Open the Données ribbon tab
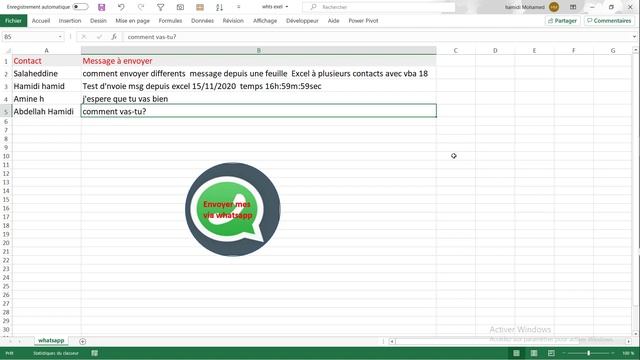The image size is (640, 360). [x=202, y=20]
